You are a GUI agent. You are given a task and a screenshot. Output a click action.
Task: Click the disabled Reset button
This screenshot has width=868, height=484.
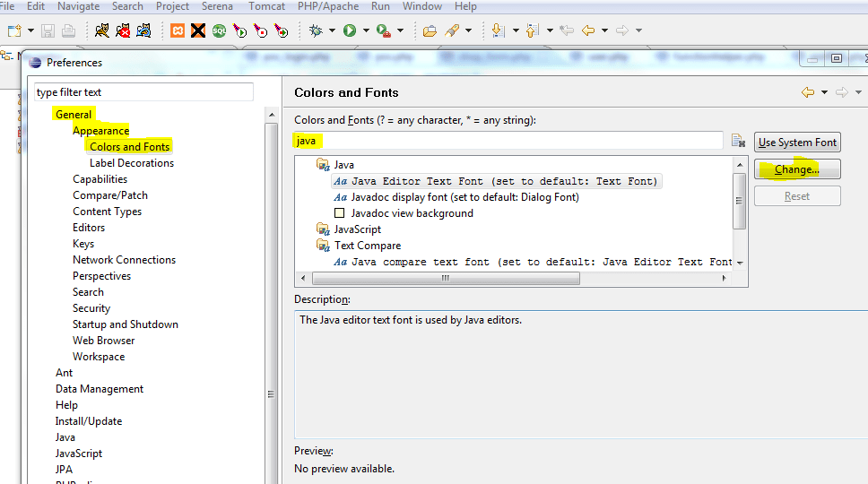pyautogui.click(x=797, y=196)
